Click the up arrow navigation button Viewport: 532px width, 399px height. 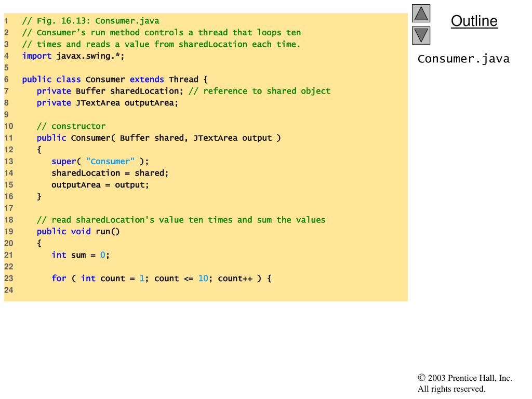421,13
